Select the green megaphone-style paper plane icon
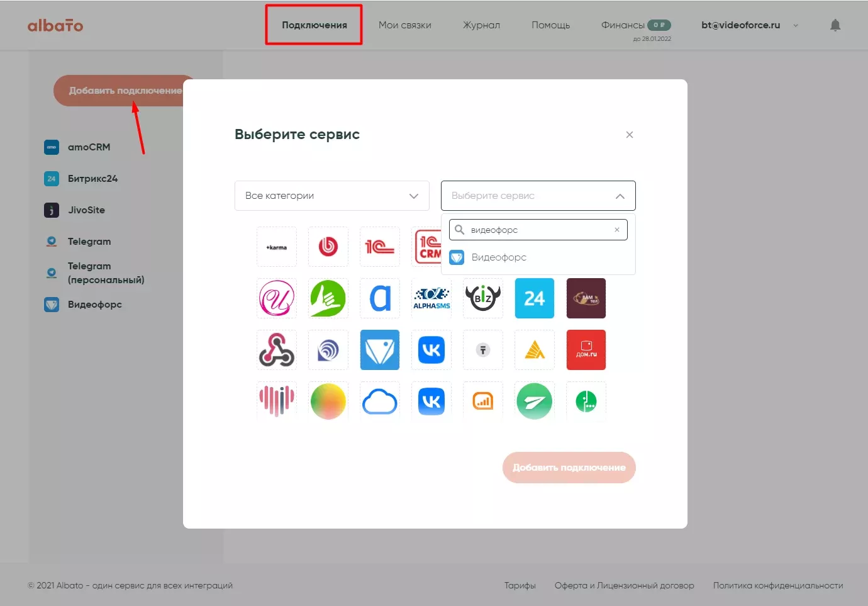Viewport: 868px width, 606px height. (x=534, y=401)
